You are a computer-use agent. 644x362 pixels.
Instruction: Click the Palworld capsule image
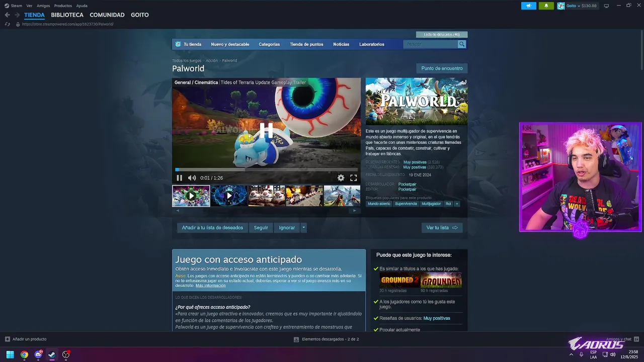tap(417, 102)
